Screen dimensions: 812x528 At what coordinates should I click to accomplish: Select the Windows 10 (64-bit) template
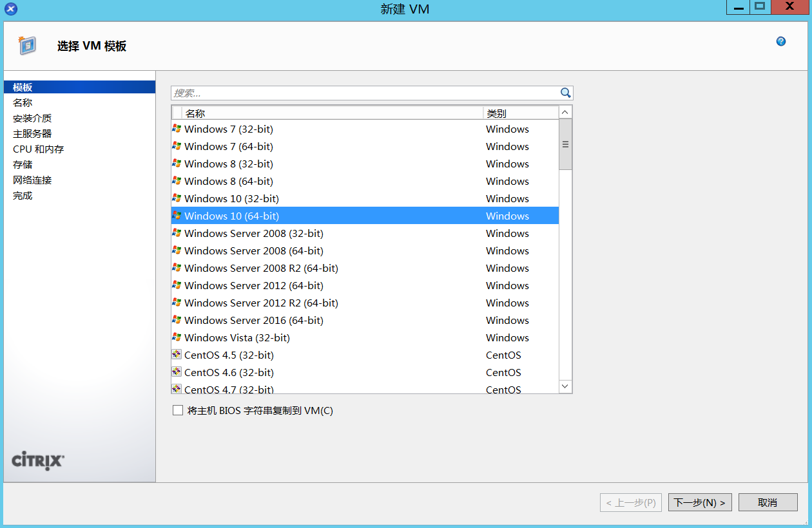pos(365,216)
